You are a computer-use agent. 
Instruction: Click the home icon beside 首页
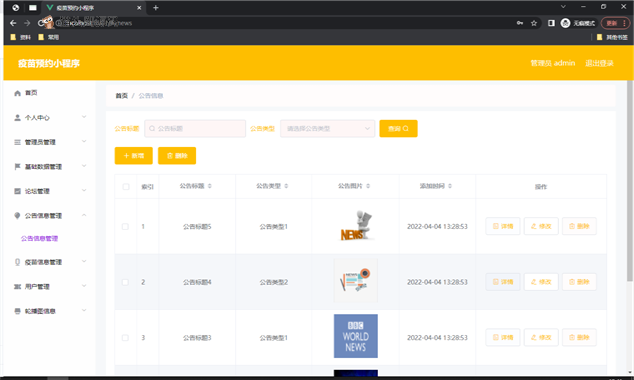[x=17, y=93]
